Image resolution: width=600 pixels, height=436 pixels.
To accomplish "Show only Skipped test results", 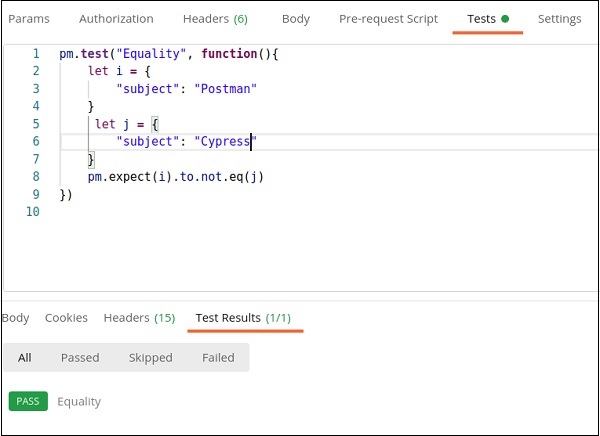I will coord(150,357).
